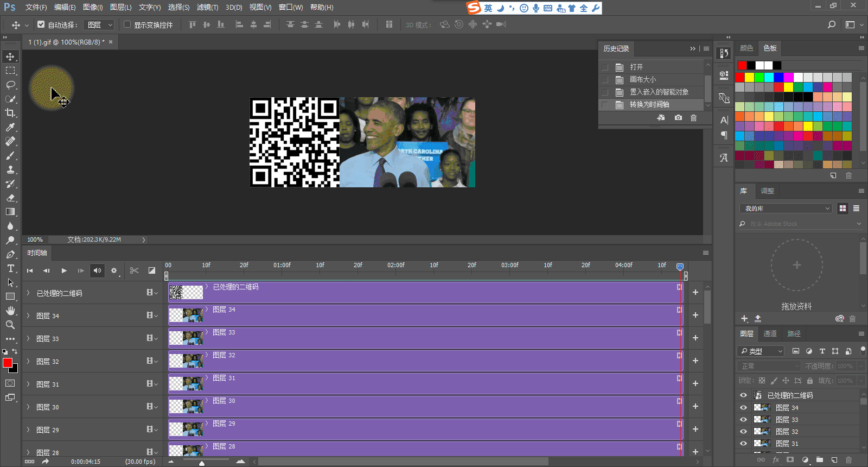Click the red foreground color swatch
The image size is (868, 467).
pyautogui.click(x=8, y=363)
